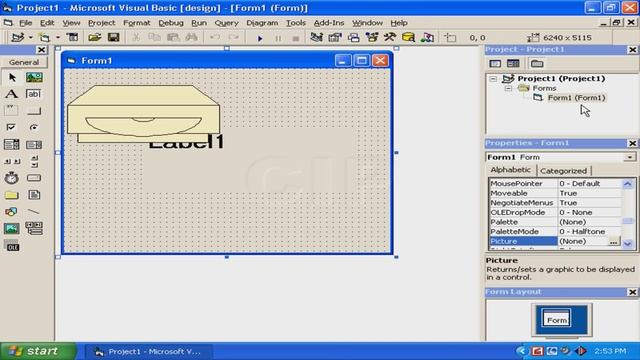Screen dimensions: 640x360
Task: Open the Add Form button dropdown arrow
Action: click(58, 38)
